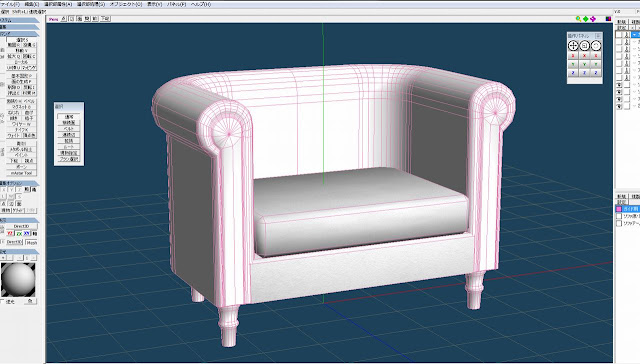Screen dimensions: 640x364
Task: Toggle Y axis edit constraint
Action: [11, 189]
